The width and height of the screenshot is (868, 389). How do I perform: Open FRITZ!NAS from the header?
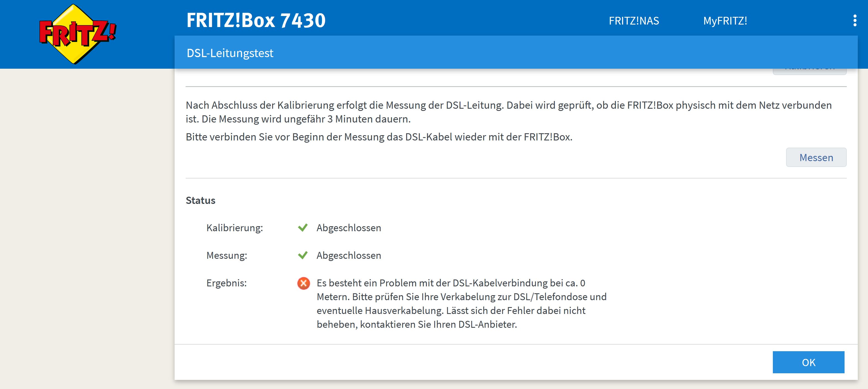[634, 21]
